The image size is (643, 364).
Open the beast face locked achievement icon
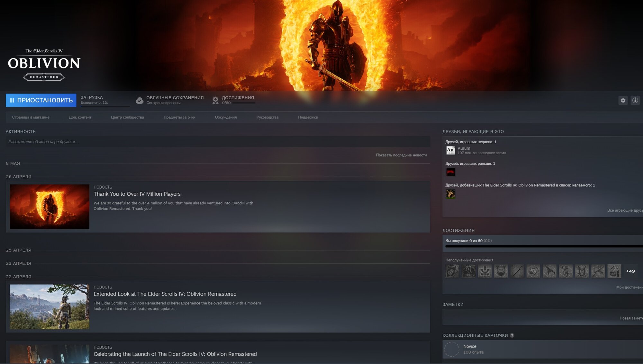tap(501, 271)
